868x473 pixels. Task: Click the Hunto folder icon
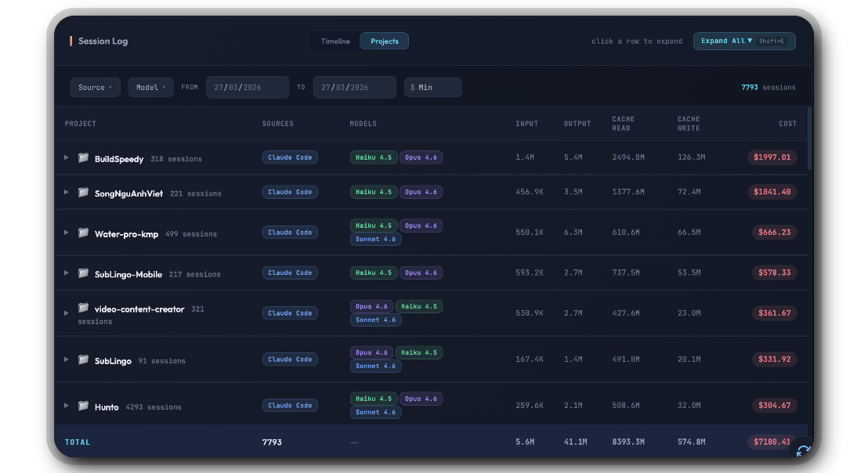[83, 406]
